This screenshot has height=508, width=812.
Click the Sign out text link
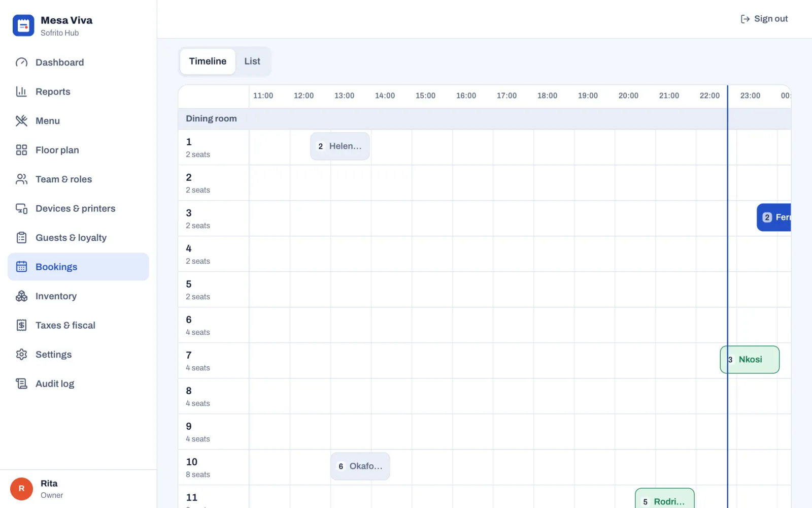click(771, 19)
